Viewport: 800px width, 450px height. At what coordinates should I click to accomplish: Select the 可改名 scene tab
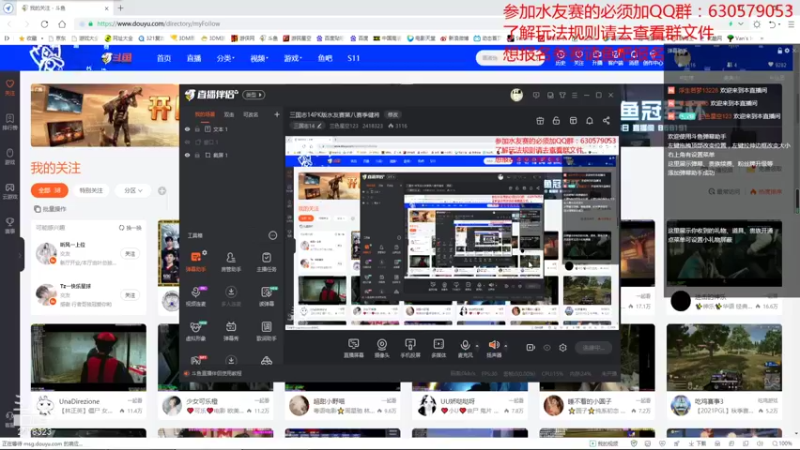click(x=250, y=114)
